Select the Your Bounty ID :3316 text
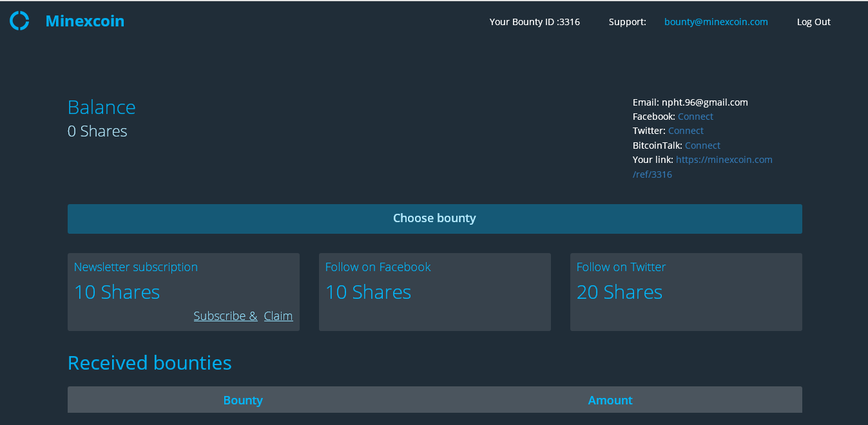The image size is (868, 425). [x=535, y=22]
